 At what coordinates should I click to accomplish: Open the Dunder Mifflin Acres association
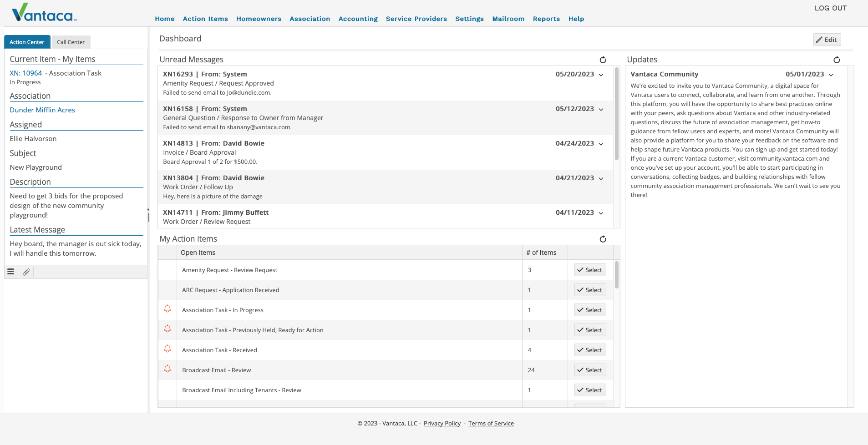[42, 110]
